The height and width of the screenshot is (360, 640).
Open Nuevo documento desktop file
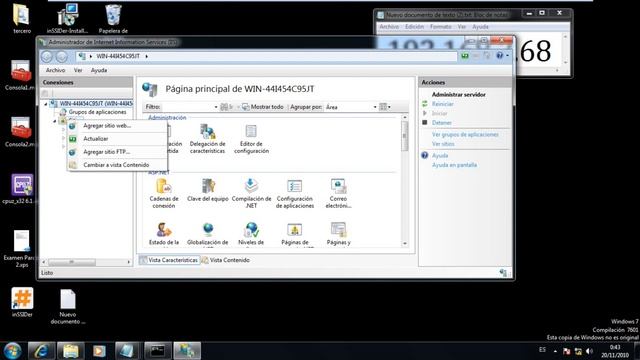tap(68, 306)
